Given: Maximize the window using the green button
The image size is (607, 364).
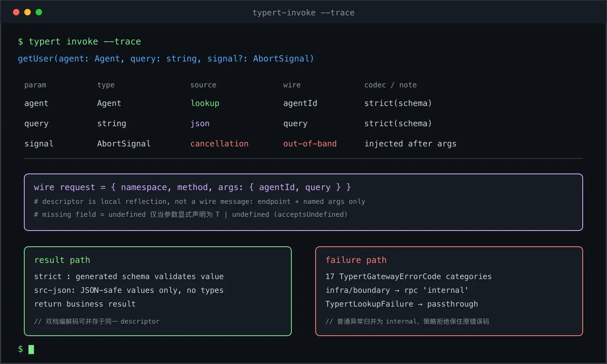Looking at the screenshot, I should click(39, 12).
